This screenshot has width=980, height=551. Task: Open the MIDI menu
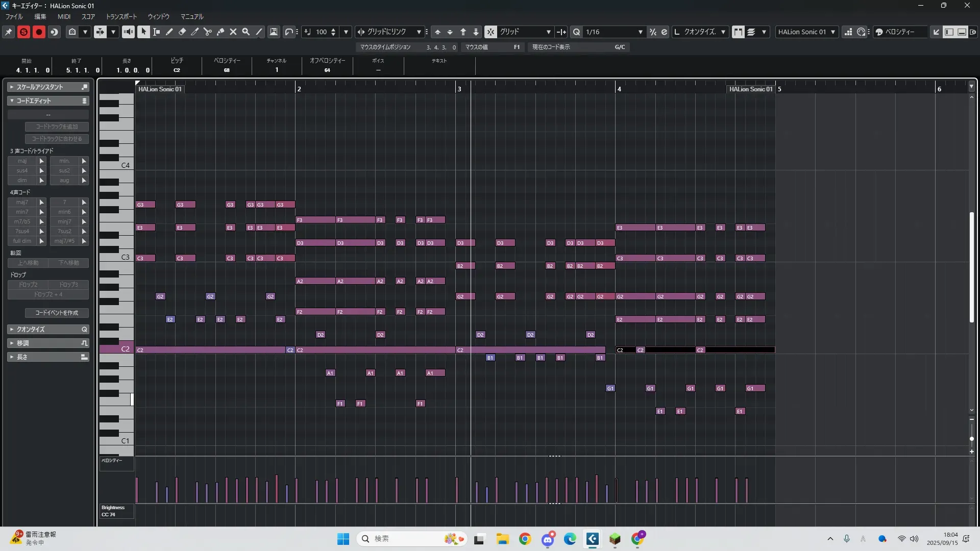click(x=64, y=16)
